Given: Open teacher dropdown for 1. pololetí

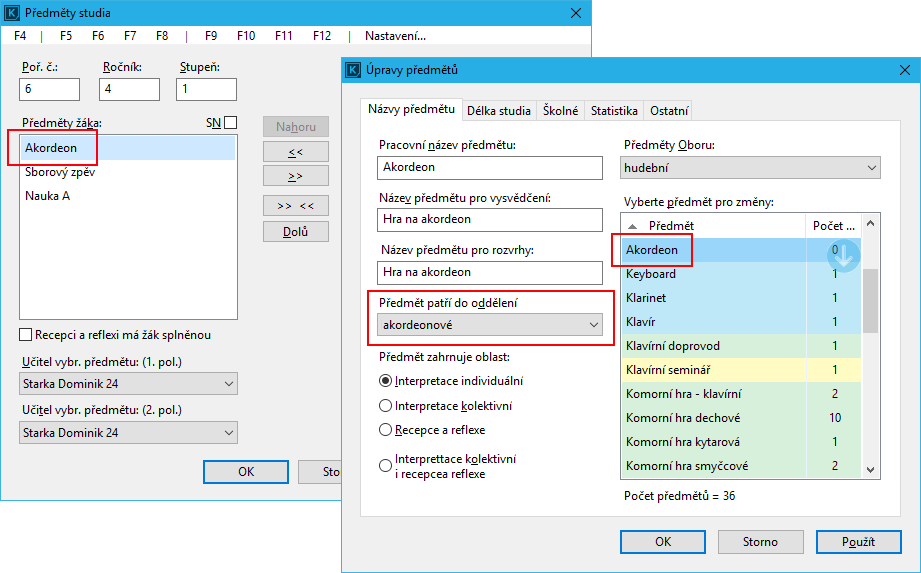Looking at the screenshot, I should (128, 384).
